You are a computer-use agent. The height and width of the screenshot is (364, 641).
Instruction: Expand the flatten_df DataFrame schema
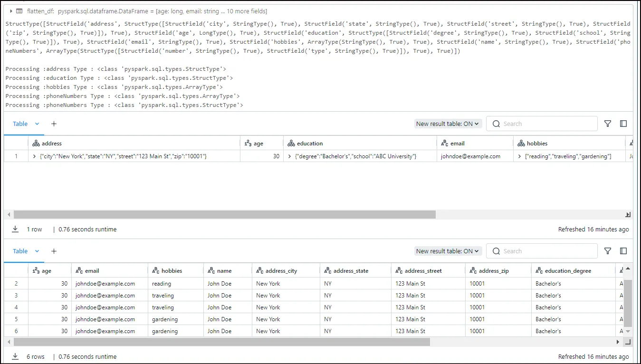pos(11,11)
